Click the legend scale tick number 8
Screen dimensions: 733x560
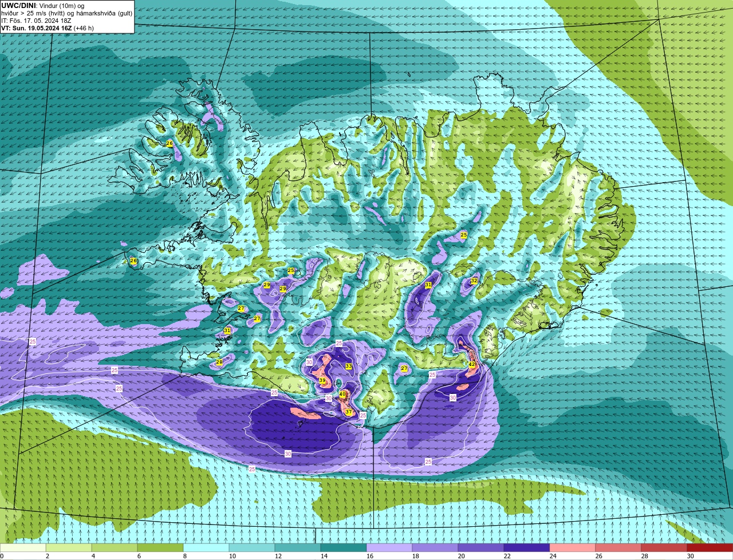click(184, 556)
